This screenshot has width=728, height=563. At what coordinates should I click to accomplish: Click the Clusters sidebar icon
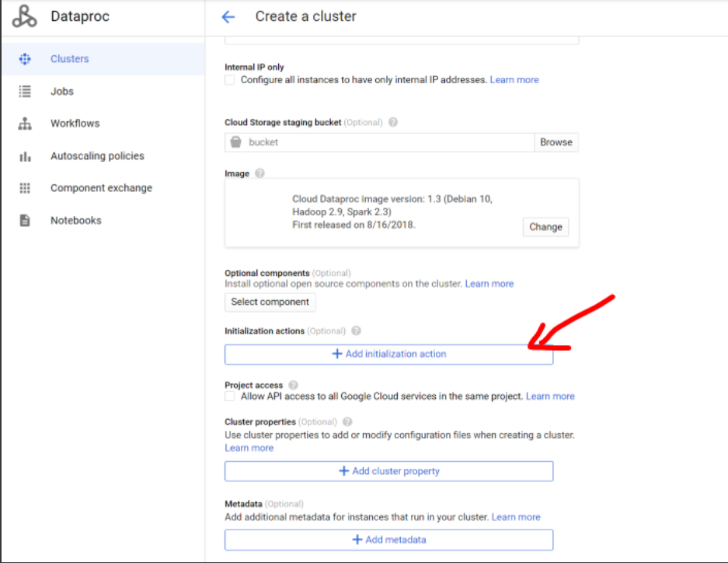point(25,59)
